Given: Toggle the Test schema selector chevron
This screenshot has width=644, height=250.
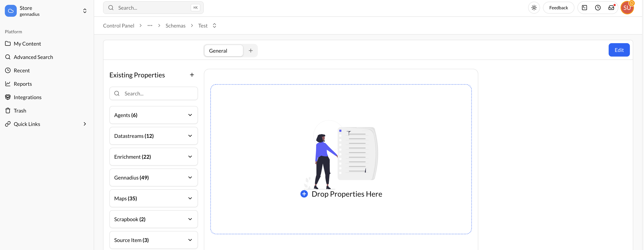Looking at the screenshot, I should pyautogui.click(x=214, y=25).
